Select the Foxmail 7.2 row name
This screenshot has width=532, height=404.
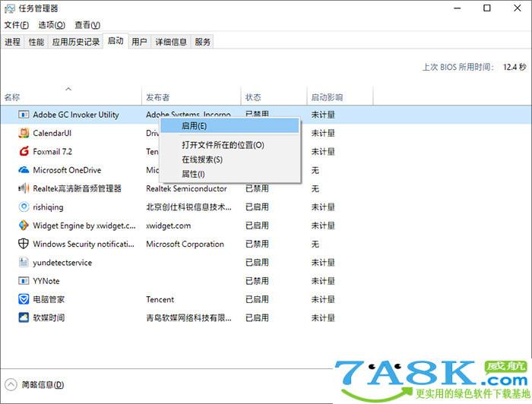click(52, 152)
